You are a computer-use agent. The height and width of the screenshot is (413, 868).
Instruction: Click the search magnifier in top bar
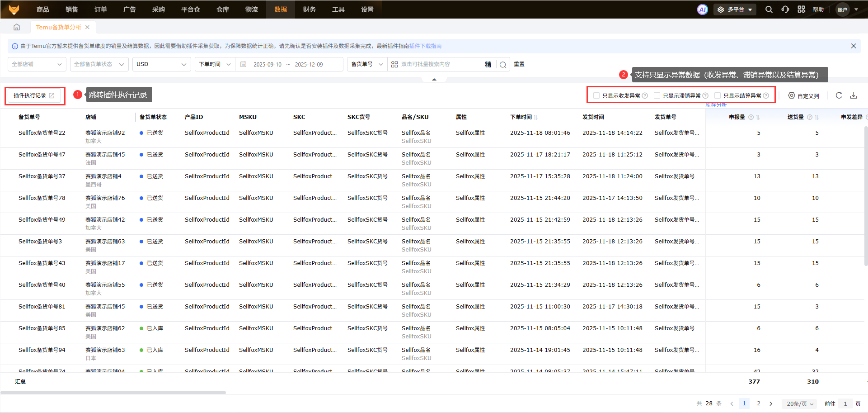769,9
